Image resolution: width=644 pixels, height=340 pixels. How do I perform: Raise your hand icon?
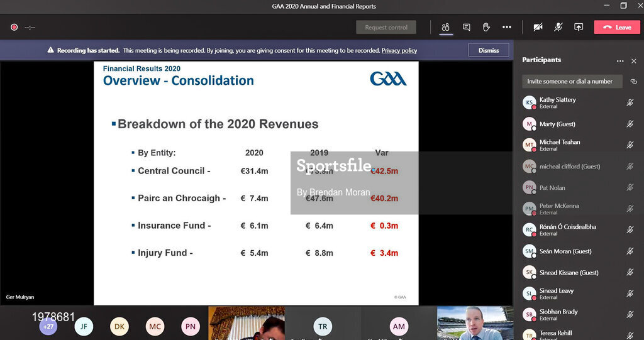(486, 27)
